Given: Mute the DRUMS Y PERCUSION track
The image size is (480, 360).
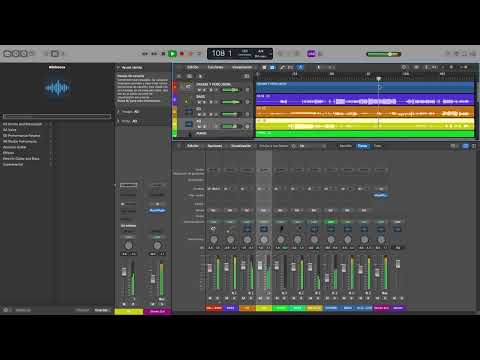Looking at the screenshot, I should point(199,90).
